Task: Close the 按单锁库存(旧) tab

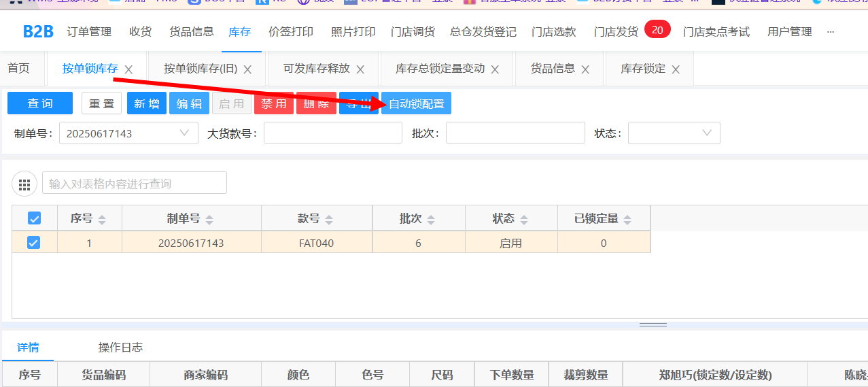Action: coord(247,69)
